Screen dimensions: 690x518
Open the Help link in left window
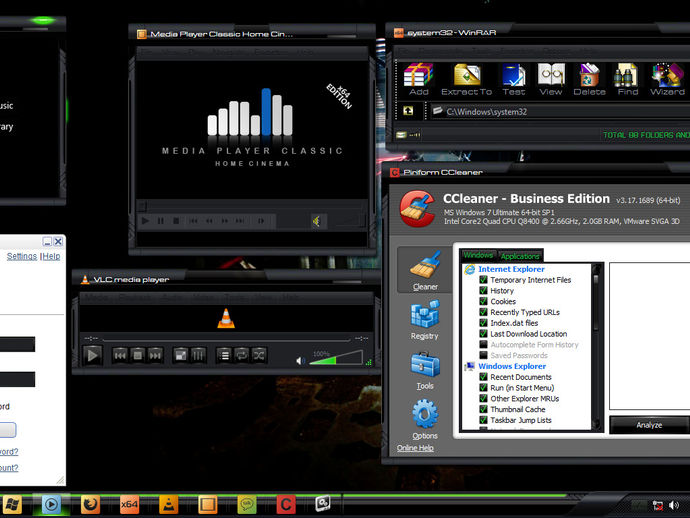click(x=51, y=256)
